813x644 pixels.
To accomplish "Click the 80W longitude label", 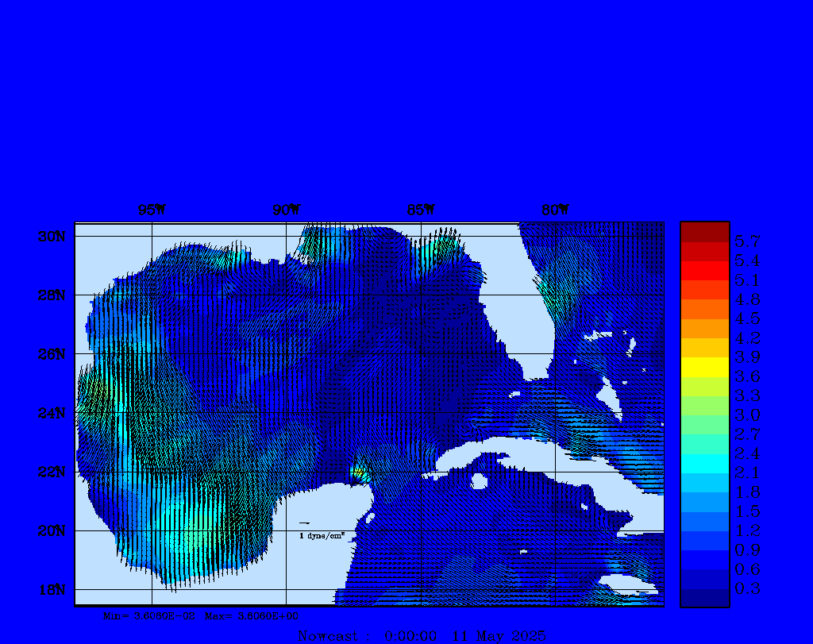I will pyautogui.click(x=555, y=210).
